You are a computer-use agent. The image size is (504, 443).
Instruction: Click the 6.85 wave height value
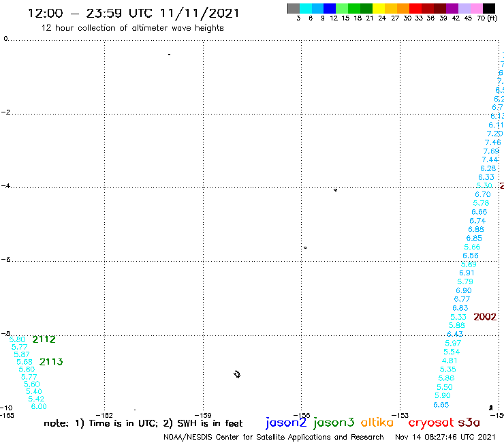pyautogui.click(x=474, y=238)
